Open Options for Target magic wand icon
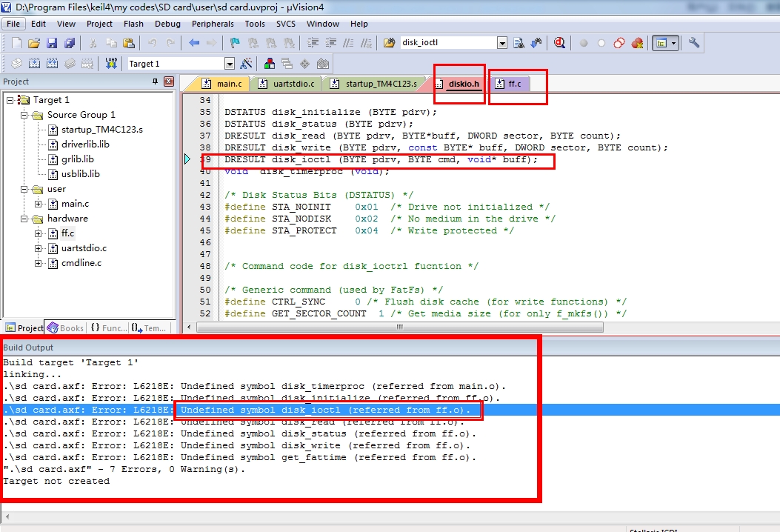Image resolution: width=780 pixels, height=532 pixels. [246, 64]
